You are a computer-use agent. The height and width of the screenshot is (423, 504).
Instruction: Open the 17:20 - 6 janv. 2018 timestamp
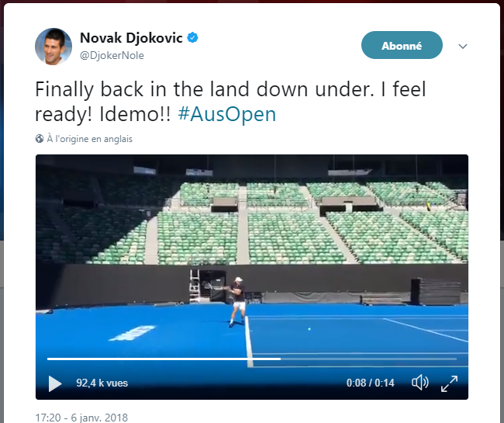pos(81,418)
